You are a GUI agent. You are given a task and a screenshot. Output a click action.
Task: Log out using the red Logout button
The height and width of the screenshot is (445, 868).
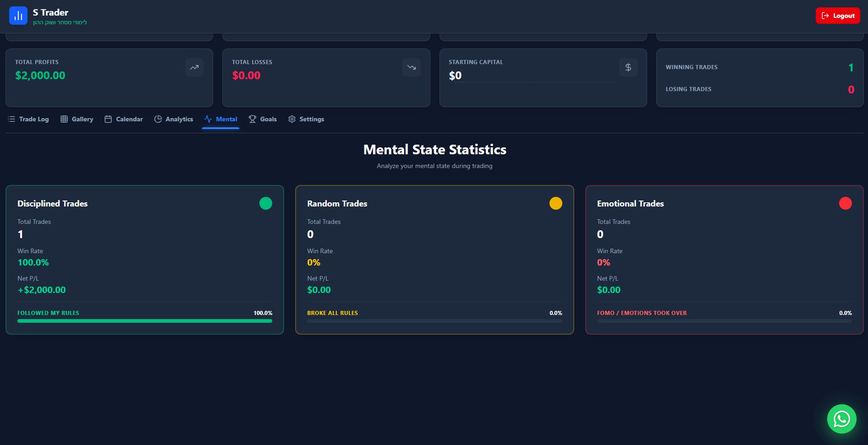point(838,16)
